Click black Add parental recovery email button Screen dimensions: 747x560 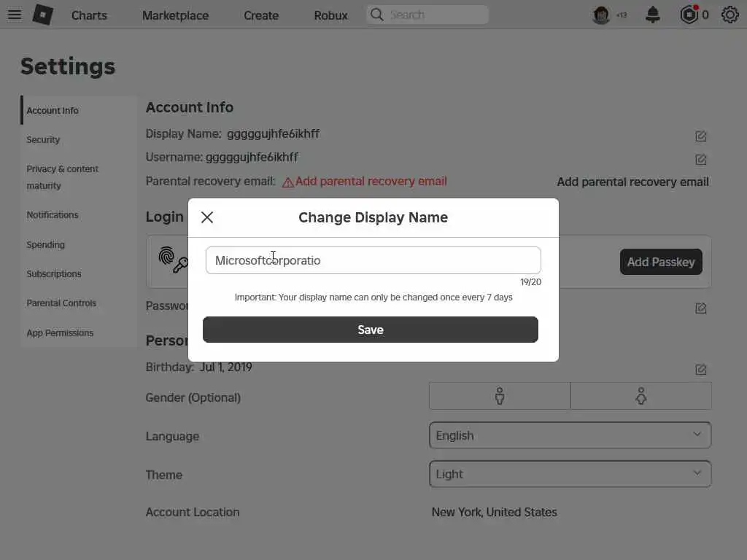click(x=632, y=182)
